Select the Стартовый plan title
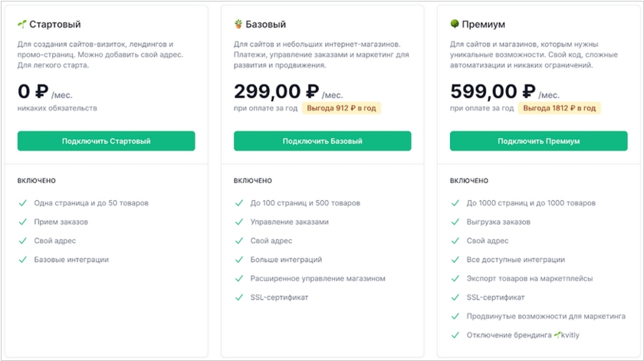This screenshot has width=644, height=361. (x=55, y=25)
